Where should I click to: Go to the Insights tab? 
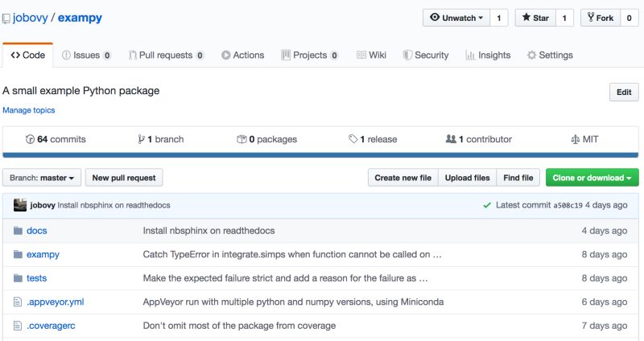pyautogui.click(x=488, y=55)
